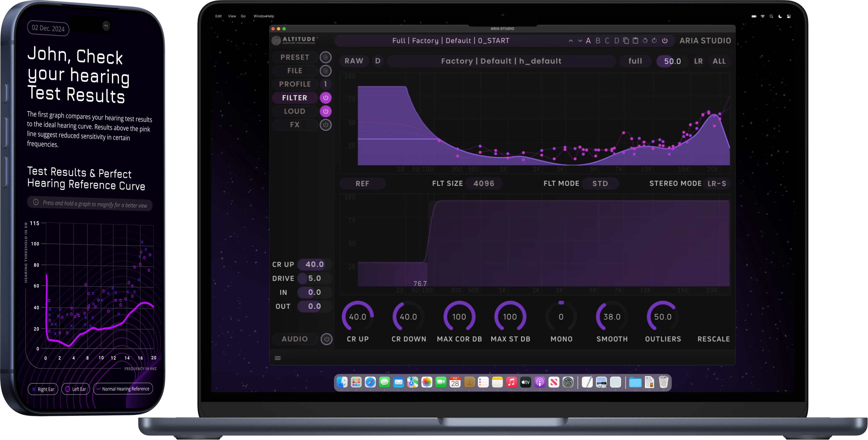This screenshot has height=440, width=868.
Task: Click the header power bypass icon
Action: click(665, 41)
